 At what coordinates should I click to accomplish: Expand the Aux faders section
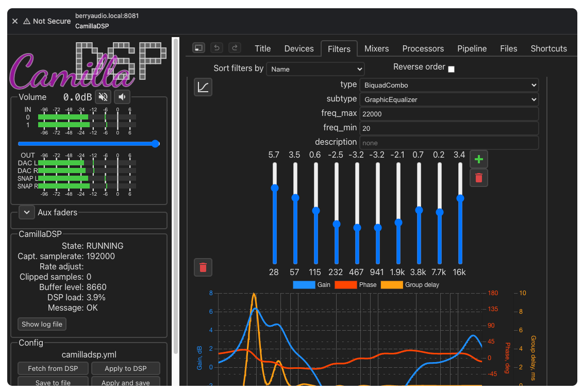click(26, 212)
